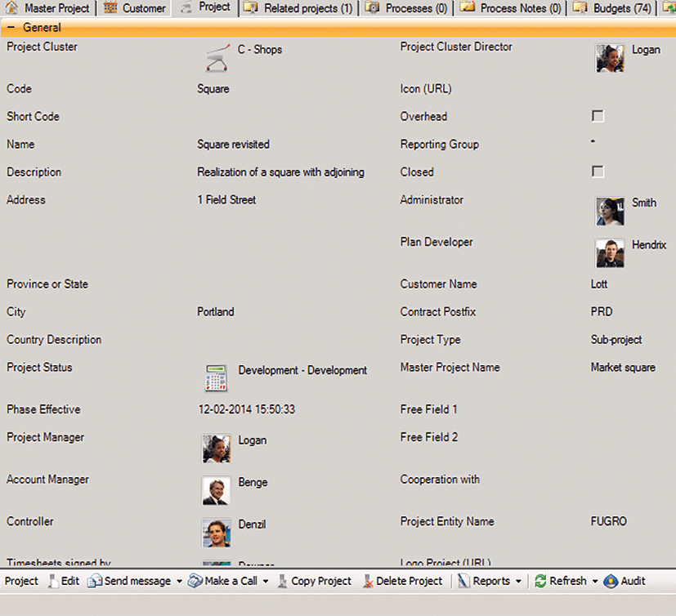The width and height of the screenshot is (676, 616).
Task: Click the Edit pencil icon in toolbar
Action: pos(53,581)
